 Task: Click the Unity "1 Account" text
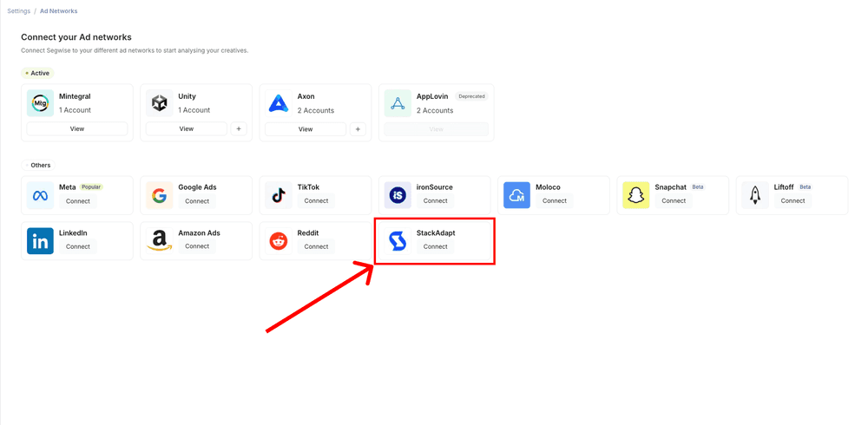194,110
